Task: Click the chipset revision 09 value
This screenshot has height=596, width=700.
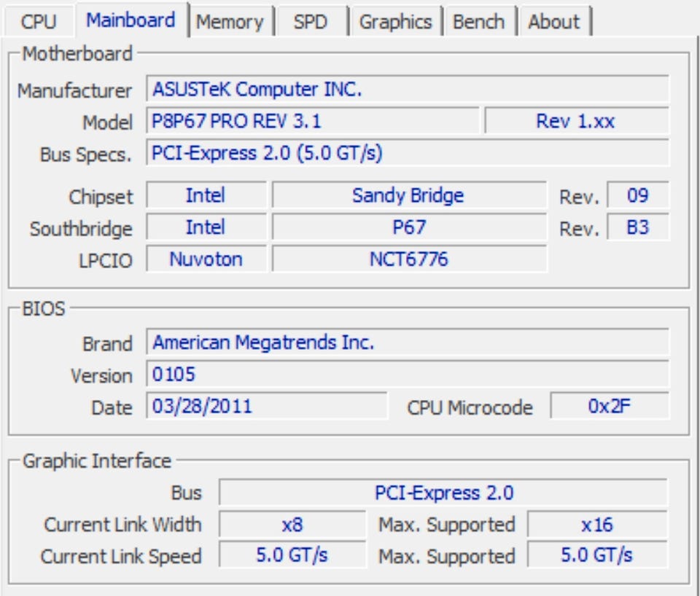Action: [638, 195]
